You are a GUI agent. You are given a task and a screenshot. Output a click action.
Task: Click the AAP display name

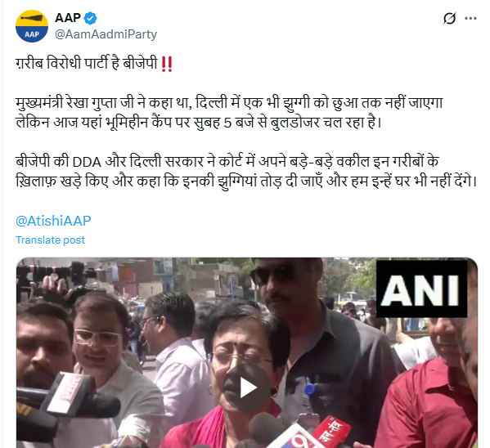click(x=68, y=18)
